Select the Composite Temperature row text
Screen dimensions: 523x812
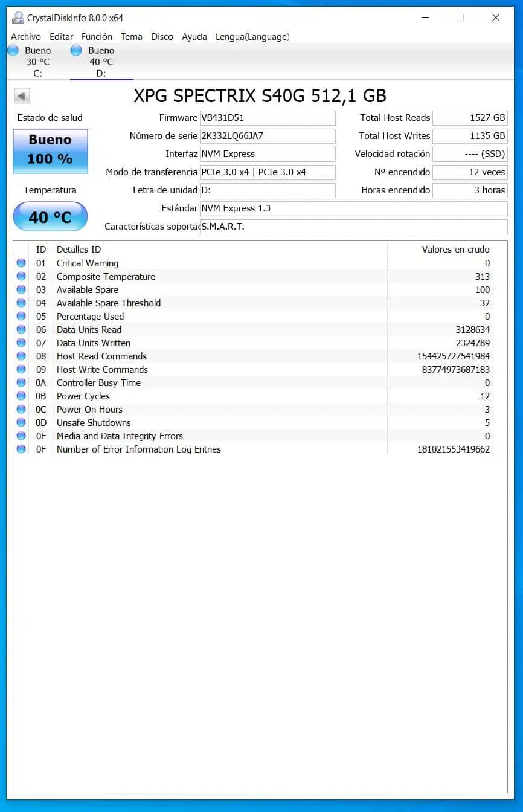106,276
